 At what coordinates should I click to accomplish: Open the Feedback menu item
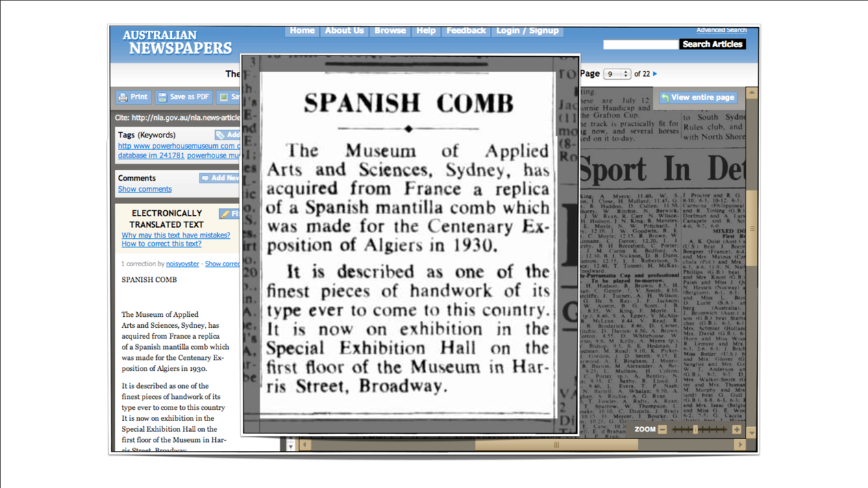pyautogui.click(x=466, y=31)
